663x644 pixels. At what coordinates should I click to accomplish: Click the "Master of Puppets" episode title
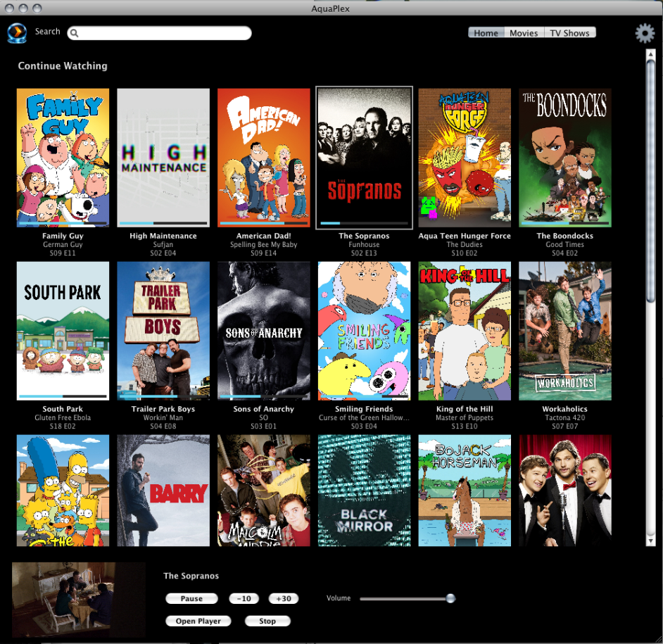click(465, 417)
